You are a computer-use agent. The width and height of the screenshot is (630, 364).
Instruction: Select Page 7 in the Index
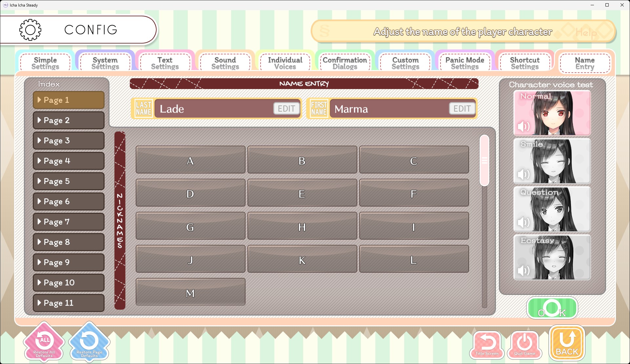69,222
